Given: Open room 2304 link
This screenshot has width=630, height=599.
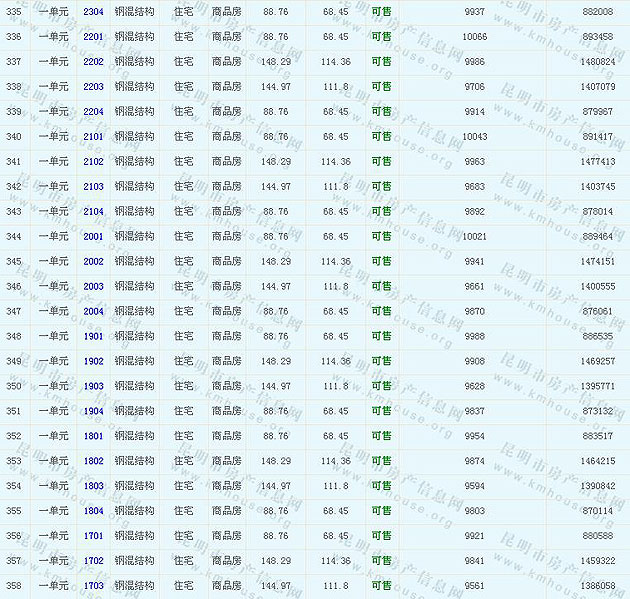Looking at the screenshot, I should click(x=93, y=11).
